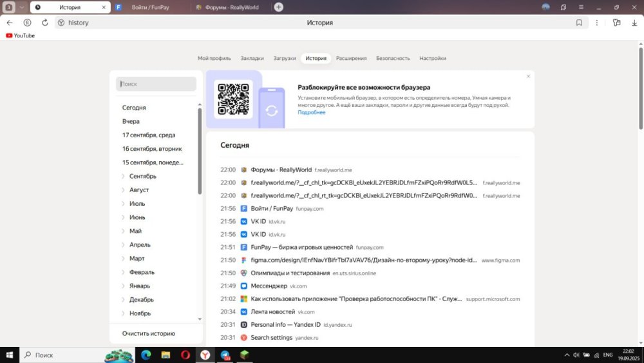Click Очистить историю

click(x=148, y=333)
